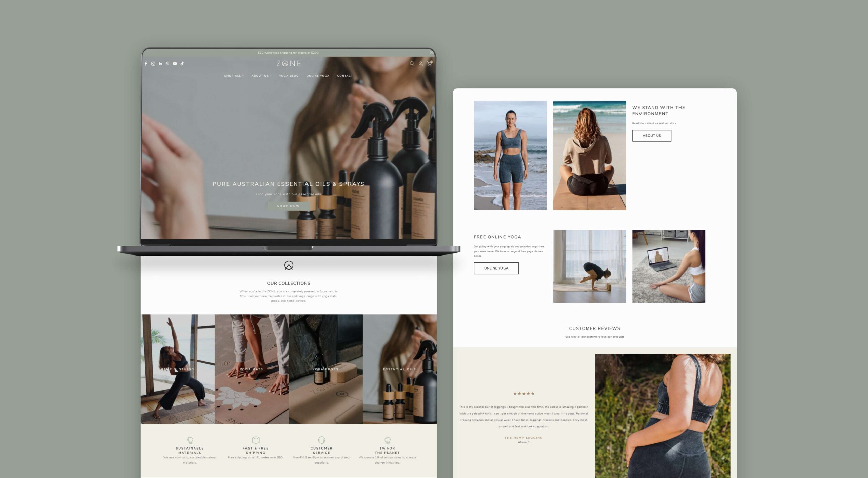Open the Facebook social icon
868x478 pixels.
click(146, 64)
